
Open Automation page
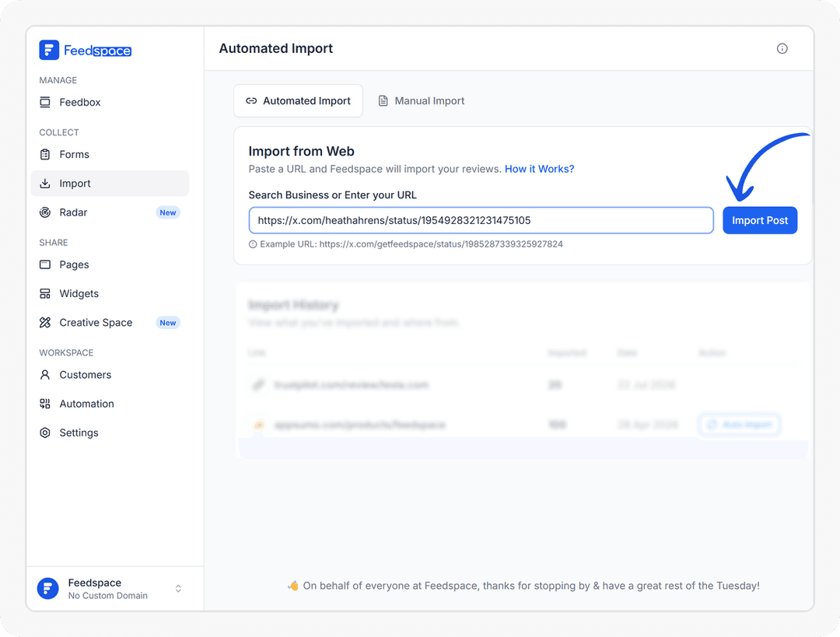[110, 404]
